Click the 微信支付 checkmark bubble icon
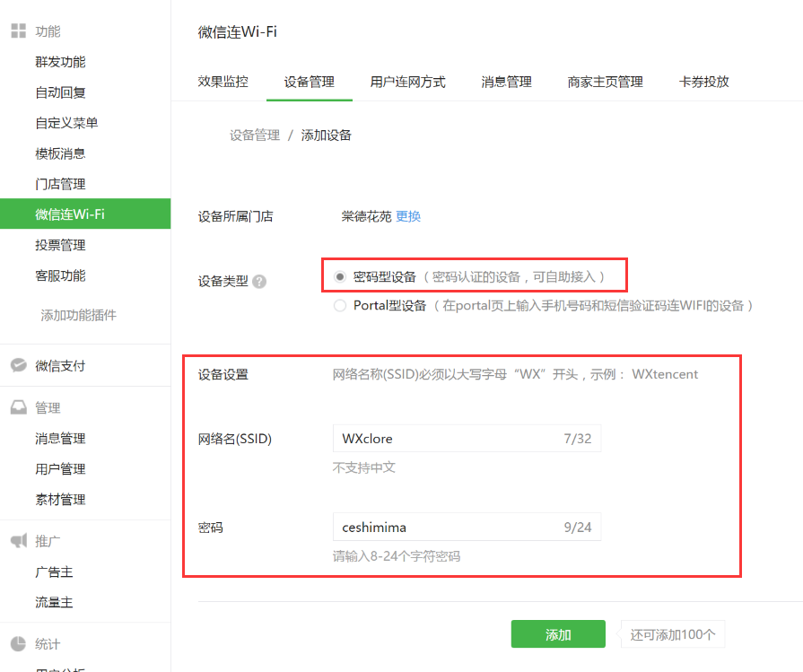Viewport: 803px width, 672px height. pos(18,365)
